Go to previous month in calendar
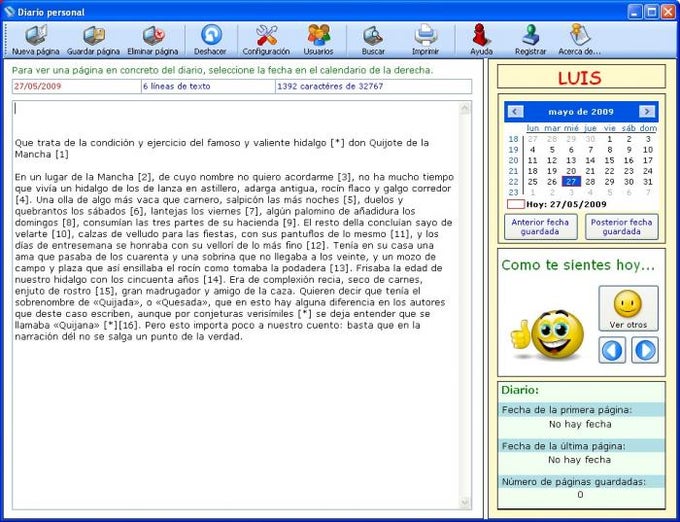The image size is (680, 522). 515,111
